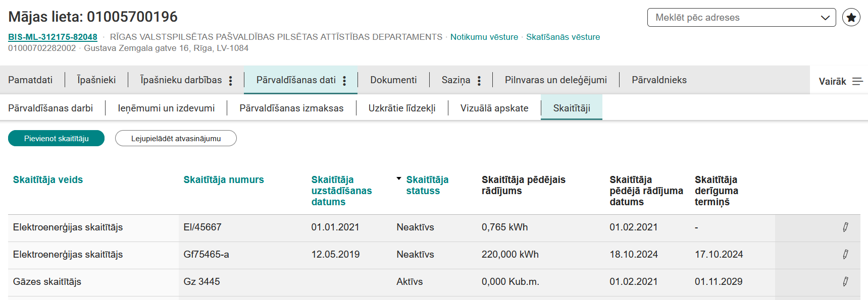Open the Pamatdati tab

tap(30, 80)
